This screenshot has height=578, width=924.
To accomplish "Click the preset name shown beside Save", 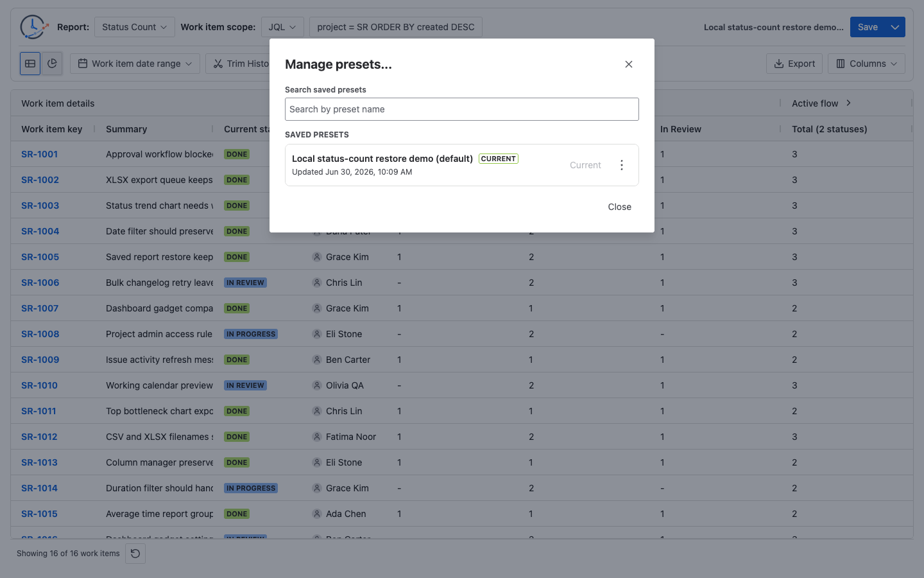I will (774, 27).
